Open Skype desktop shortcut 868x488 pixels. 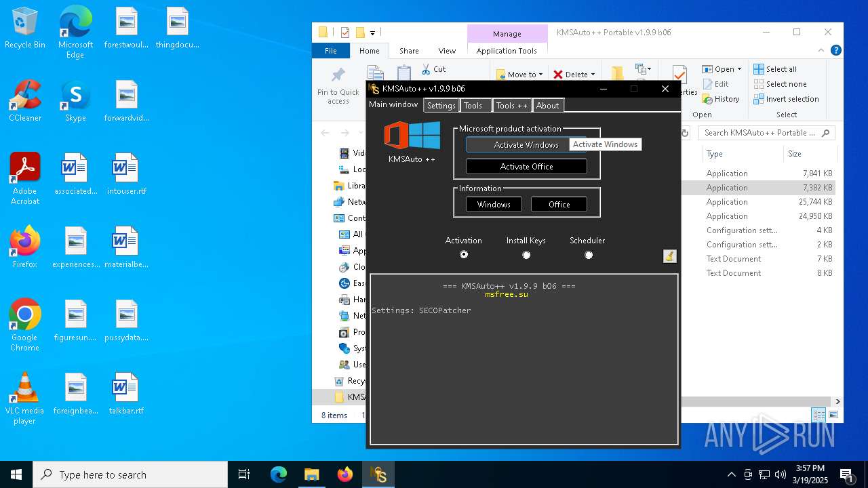pyautogui.click(x=75, y=102)
